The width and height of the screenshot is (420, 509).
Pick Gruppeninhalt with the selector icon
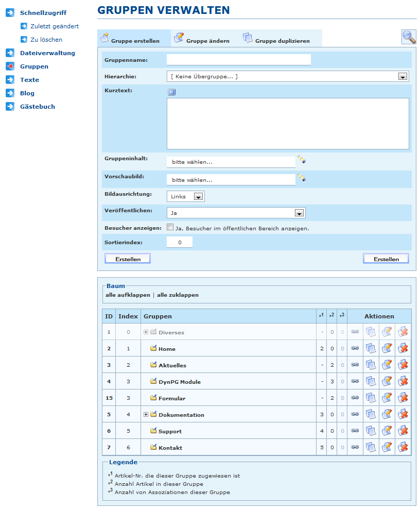[x=302, y=160]
